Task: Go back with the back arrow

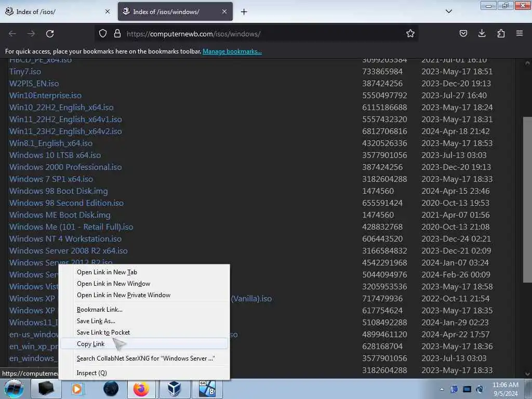Action: click(12, 34)
